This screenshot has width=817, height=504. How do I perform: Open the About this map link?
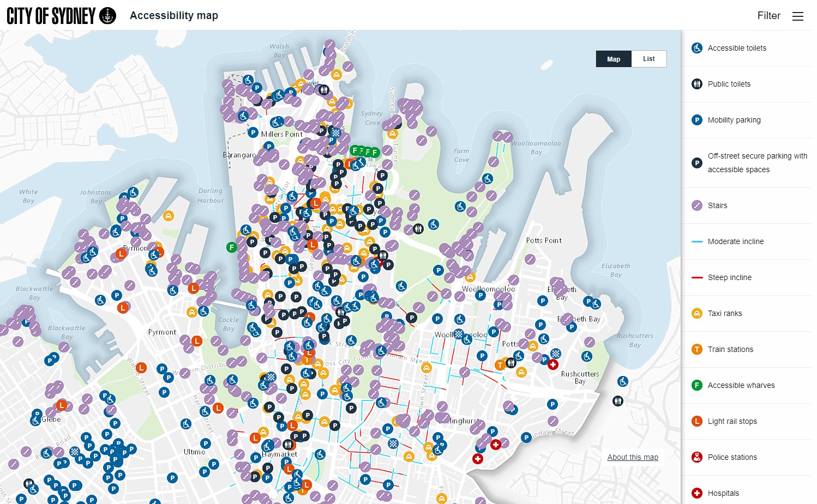(x=633, y=457)
